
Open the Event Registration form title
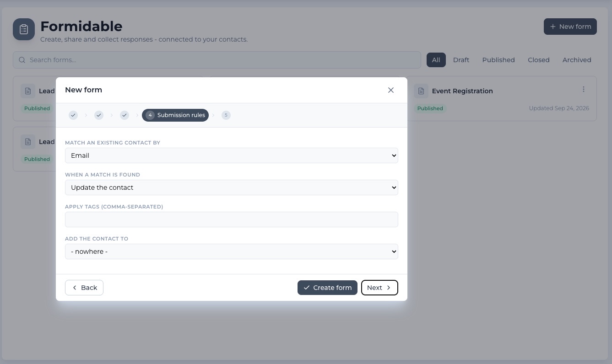click(462, 91)
